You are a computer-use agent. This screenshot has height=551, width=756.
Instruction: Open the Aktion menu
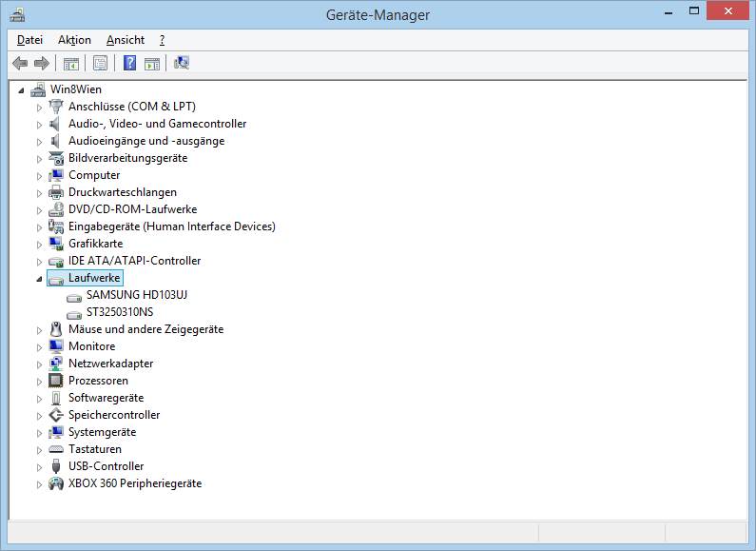74,40
